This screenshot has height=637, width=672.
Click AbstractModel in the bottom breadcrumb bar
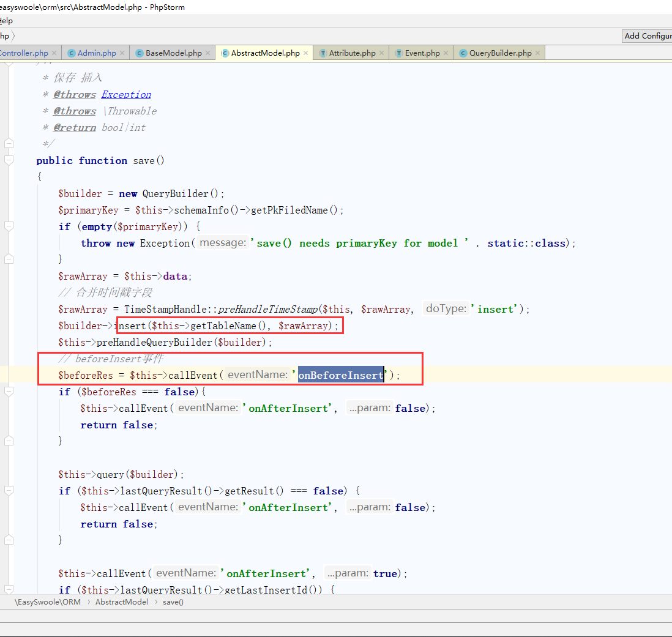[121, 602]
